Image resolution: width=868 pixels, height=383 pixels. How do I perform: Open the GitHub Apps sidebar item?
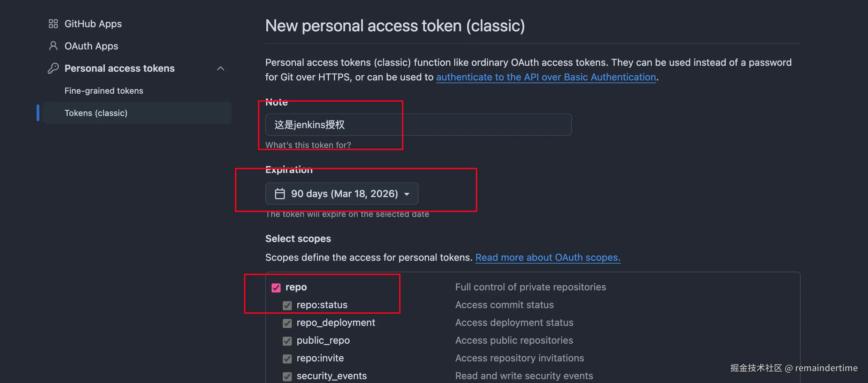click(x=93, y=24)
